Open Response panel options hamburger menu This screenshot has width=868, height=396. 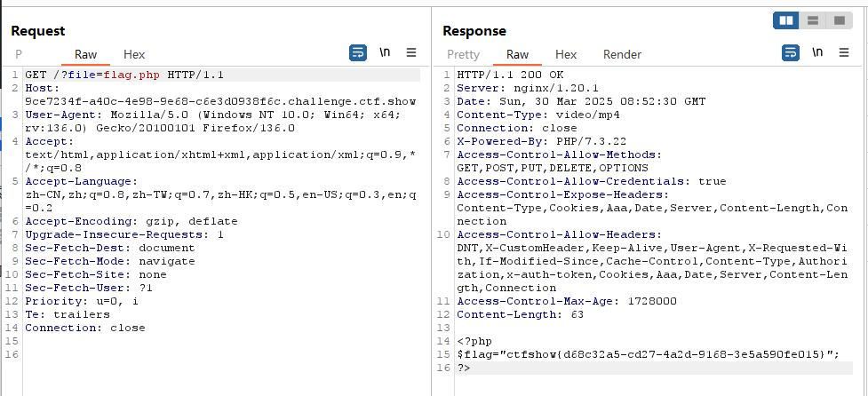844,53
